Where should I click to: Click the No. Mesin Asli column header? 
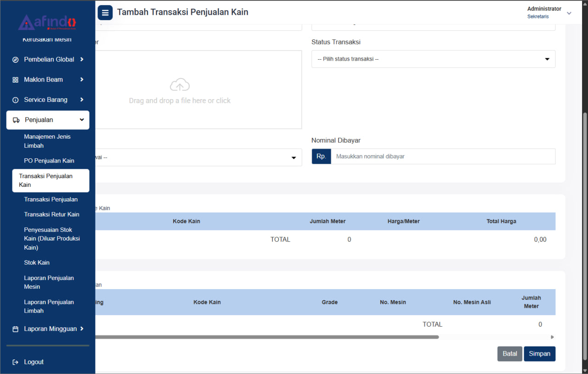click(472, 302)
